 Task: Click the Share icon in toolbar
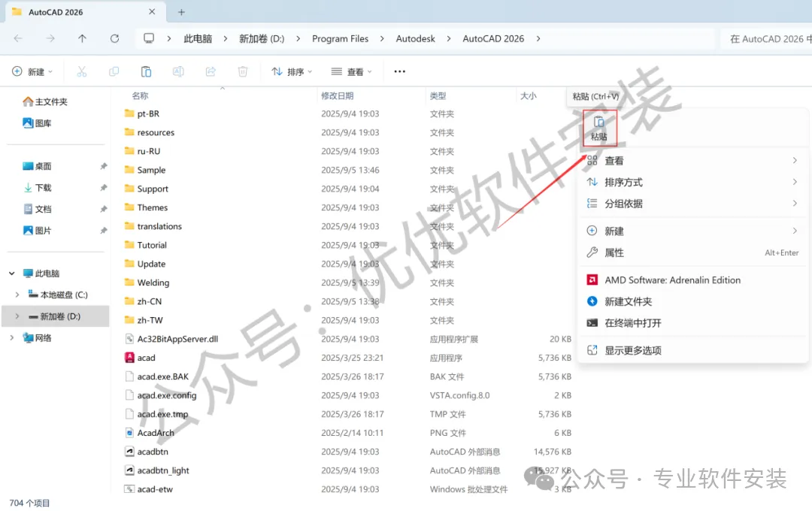coord(211,71)
